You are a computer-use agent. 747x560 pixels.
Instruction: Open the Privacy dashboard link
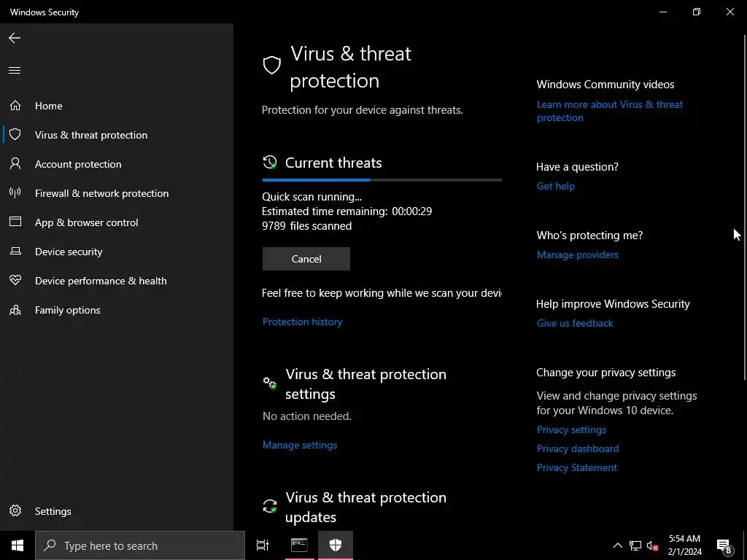578,448
